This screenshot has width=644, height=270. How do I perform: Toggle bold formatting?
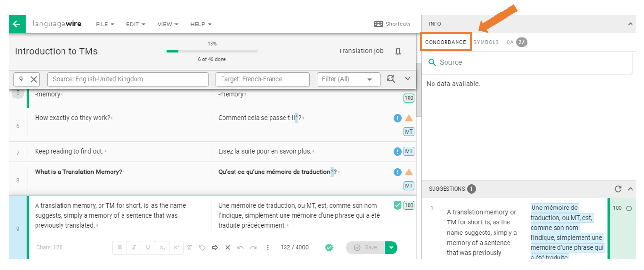point(120,247)
